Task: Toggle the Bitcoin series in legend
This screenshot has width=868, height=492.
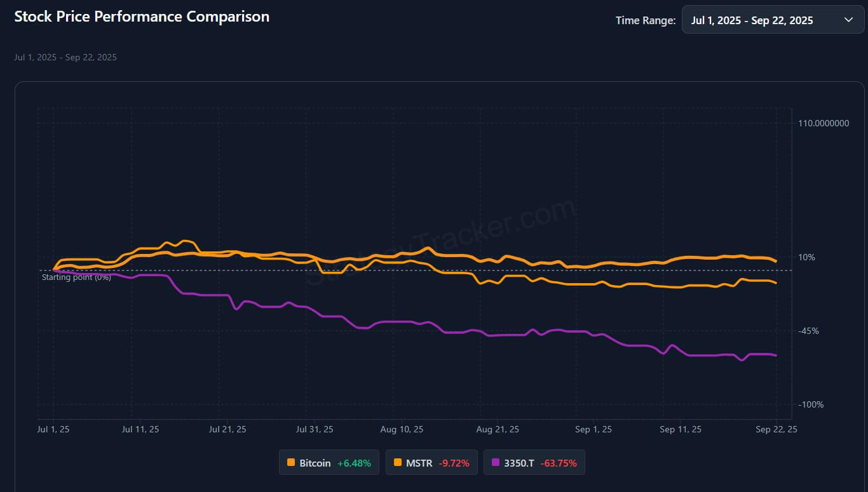Action: (x=329, y=463)
